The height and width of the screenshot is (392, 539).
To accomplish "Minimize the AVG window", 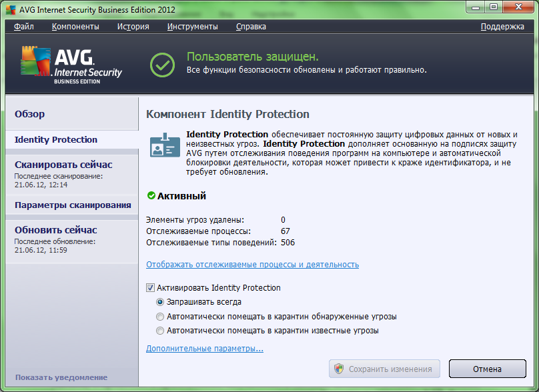I will pyautogui.click(x=476, y=7).
